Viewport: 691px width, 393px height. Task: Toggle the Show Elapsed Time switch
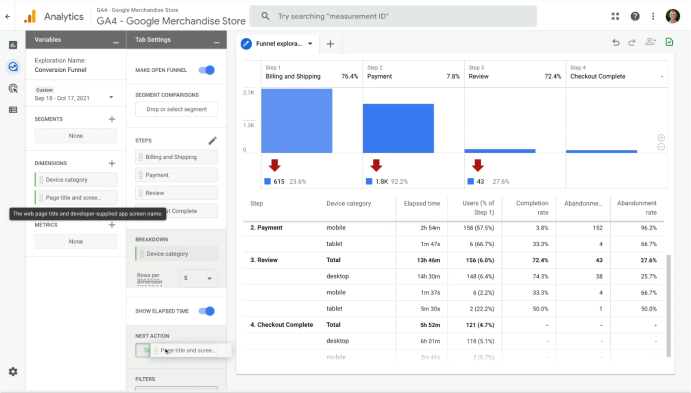pos(206,311)
